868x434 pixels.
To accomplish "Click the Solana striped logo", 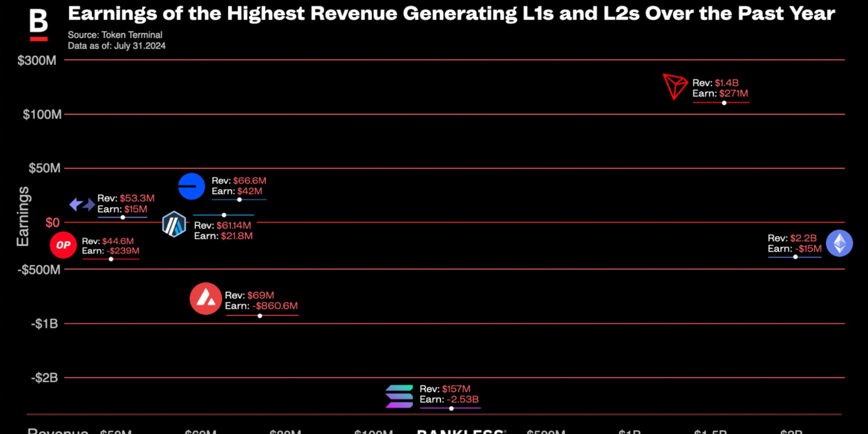I will [x=399, y=396].
